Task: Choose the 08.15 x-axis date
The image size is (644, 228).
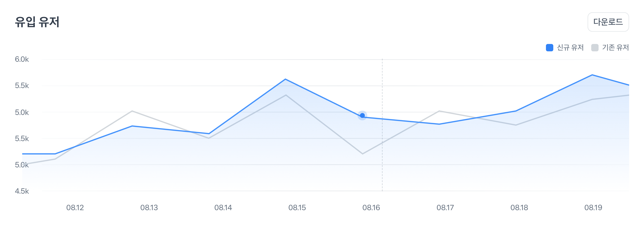Action: pyautogui.click(x=297, y=208)
